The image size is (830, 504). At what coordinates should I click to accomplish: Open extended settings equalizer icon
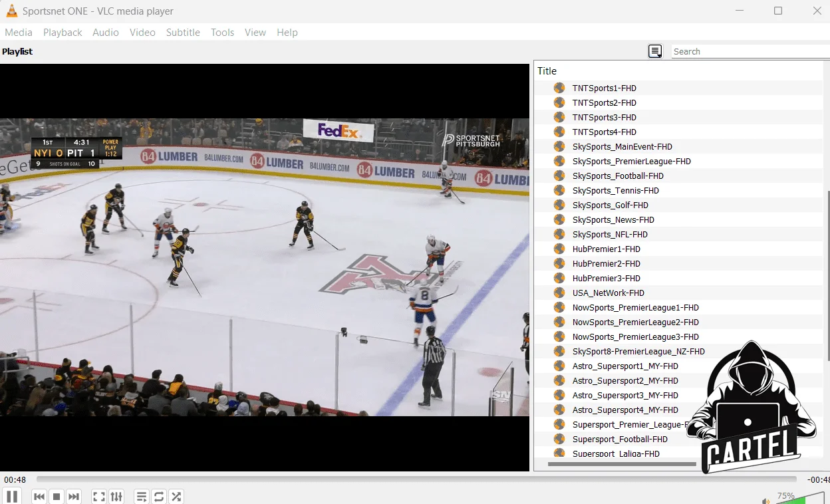[x=116, y=496]
